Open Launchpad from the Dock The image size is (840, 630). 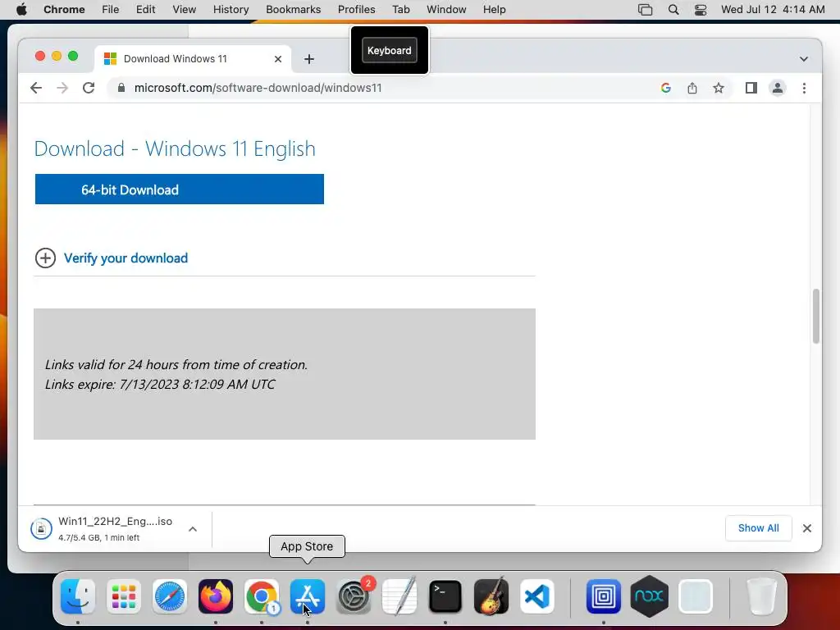pyautogui.click(x=124, y=596)
